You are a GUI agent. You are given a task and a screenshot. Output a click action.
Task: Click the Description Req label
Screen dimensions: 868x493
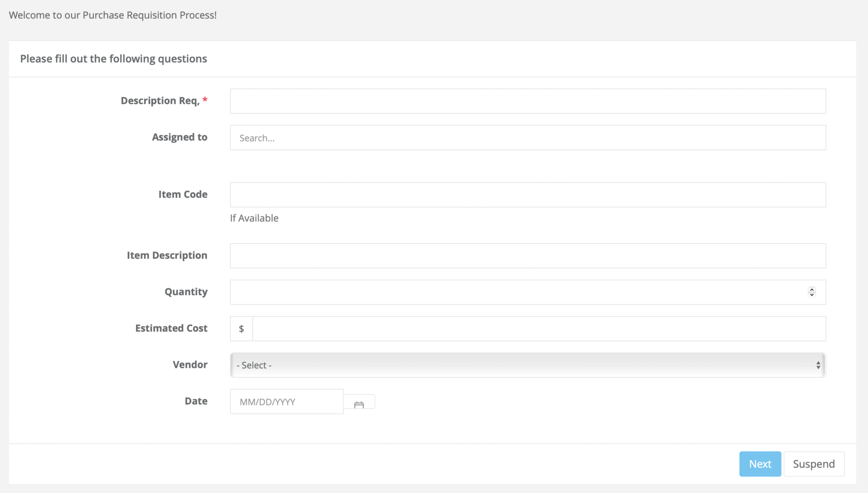pyautogui.click(x=160, y=100)
